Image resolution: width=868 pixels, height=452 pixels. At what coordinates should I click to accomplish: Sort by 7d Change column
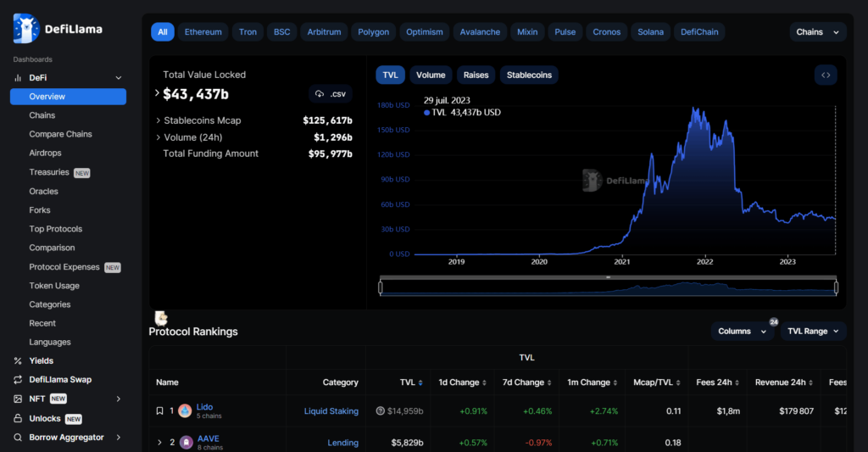[549, 382]
